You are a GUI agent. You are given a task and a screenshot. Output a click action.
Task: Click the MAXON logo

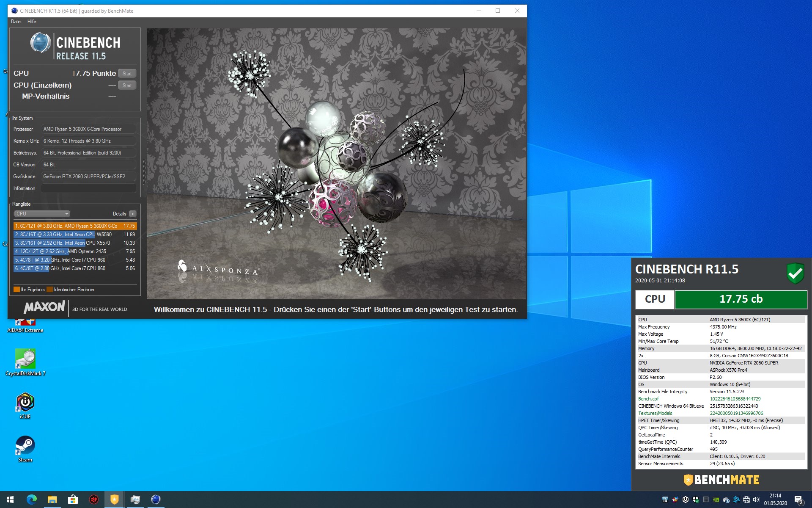point(44,307)
